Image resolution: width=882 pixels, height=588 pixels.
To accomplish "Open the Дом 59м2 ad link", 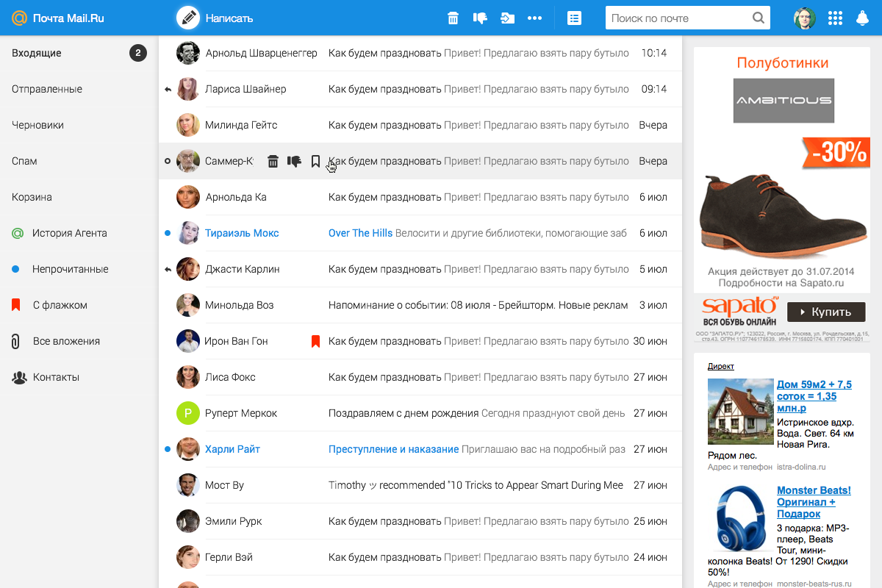I will pyautogui.click(x=814, y=396).
